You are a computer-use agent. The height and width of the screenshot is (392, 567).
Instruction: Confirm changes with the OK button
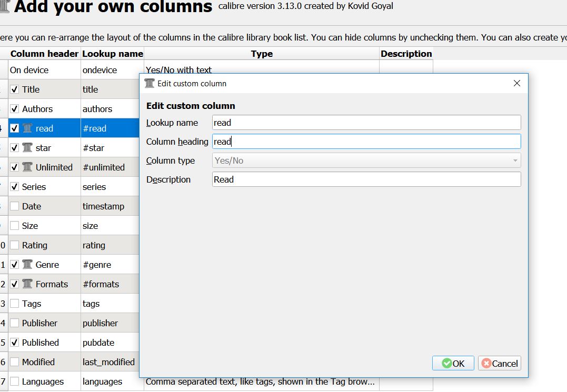(453, 363)
